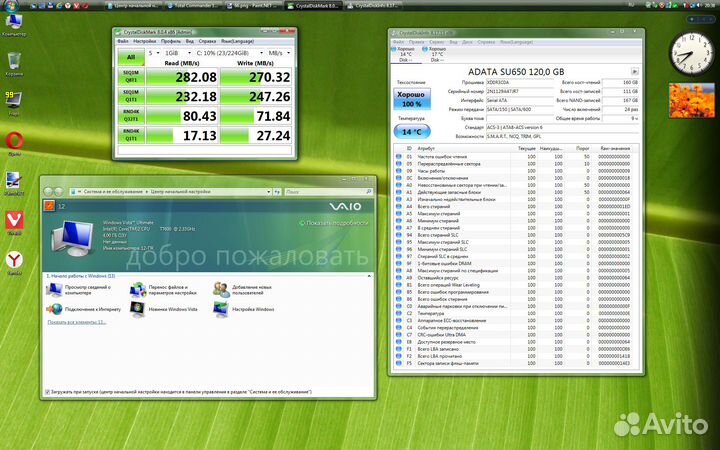Open the Recycle Bin desktop icon
This screenshot has width=720, height=450.
(15, 60)
